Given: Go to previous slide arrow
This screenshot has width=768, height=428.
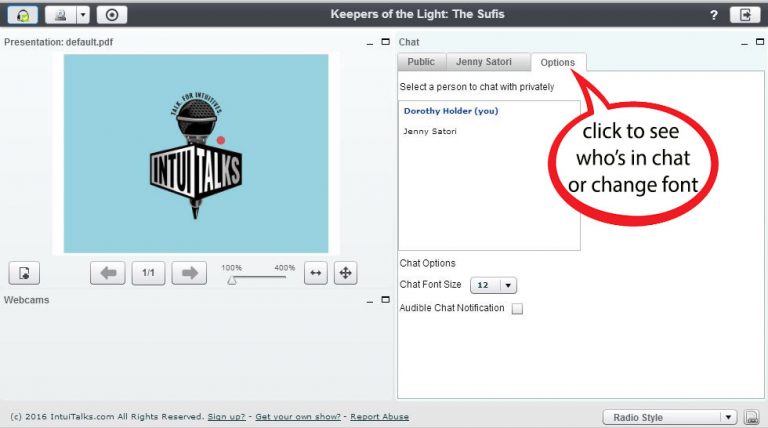Looking at the screenshot, I should [x=108, y=273].
